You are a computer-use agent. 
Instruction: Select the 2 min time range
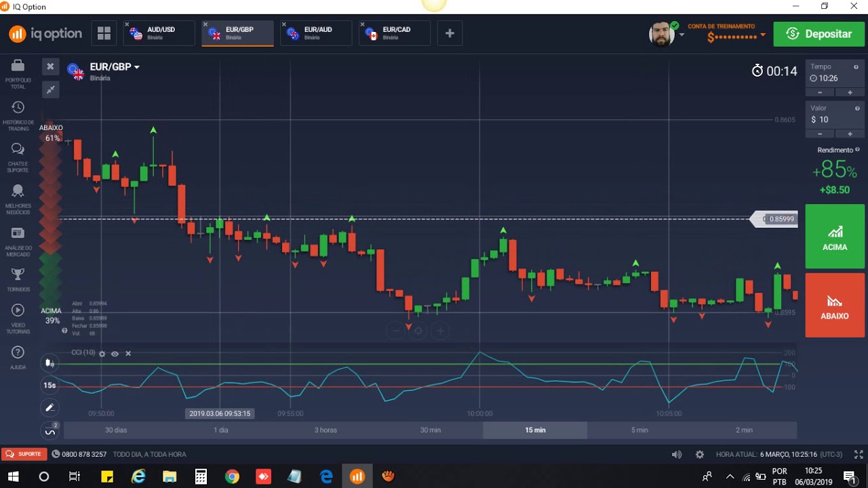[745, 430]
